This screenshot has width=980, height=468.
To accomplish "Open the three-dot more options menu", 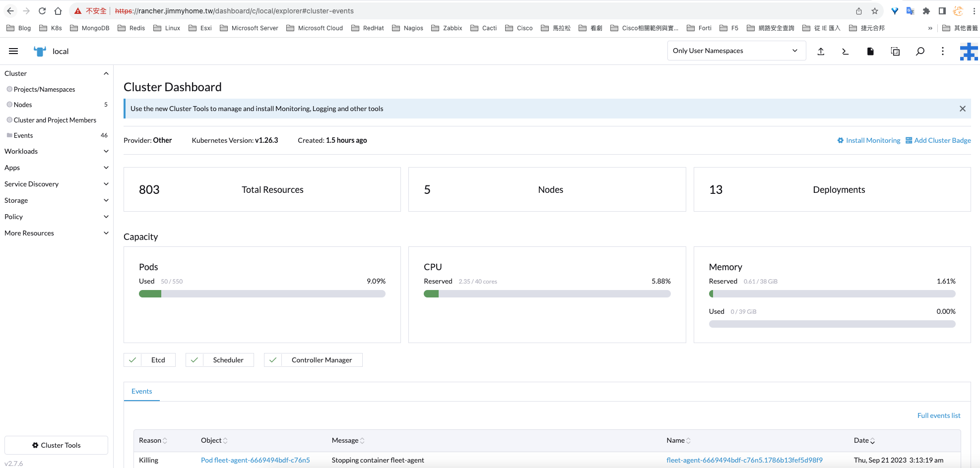I will [943, 51].
